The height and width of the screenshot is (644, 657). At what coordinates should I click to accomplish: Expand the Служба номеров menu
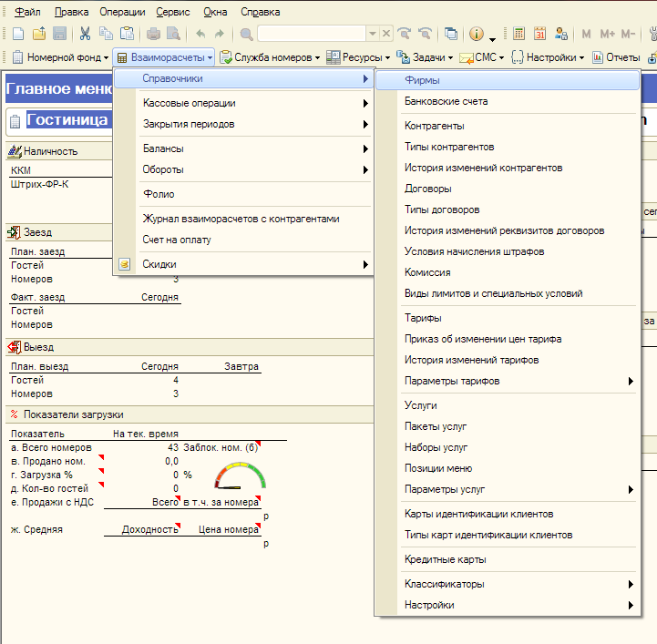(271, 57)
